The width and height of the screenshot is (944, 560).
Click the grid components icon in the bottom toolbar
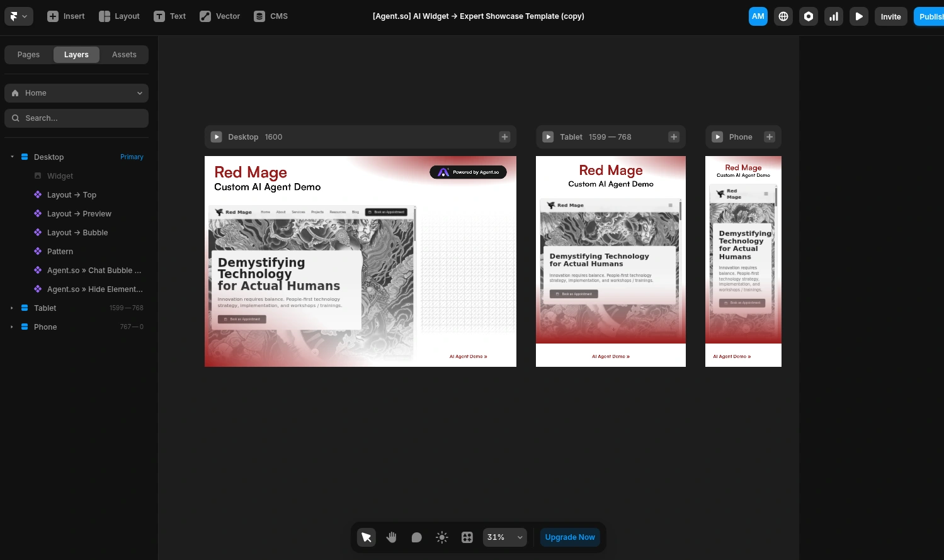(467, 537)
